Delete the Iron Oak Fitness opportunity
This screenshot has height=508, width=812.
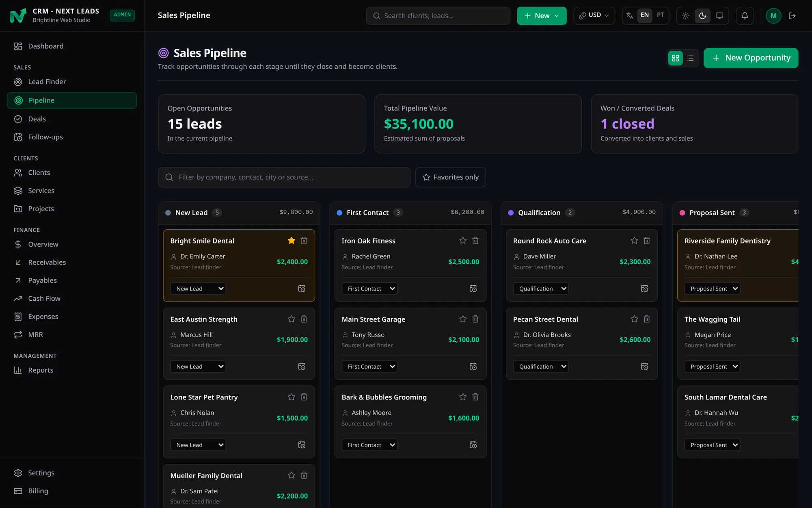[475, 241]
